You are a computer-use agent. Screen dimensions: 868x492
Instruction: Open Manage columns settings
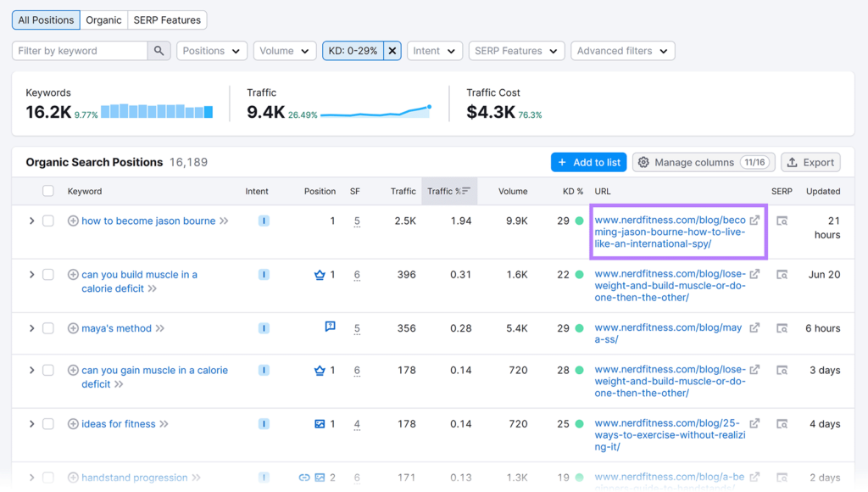[704, 162]
